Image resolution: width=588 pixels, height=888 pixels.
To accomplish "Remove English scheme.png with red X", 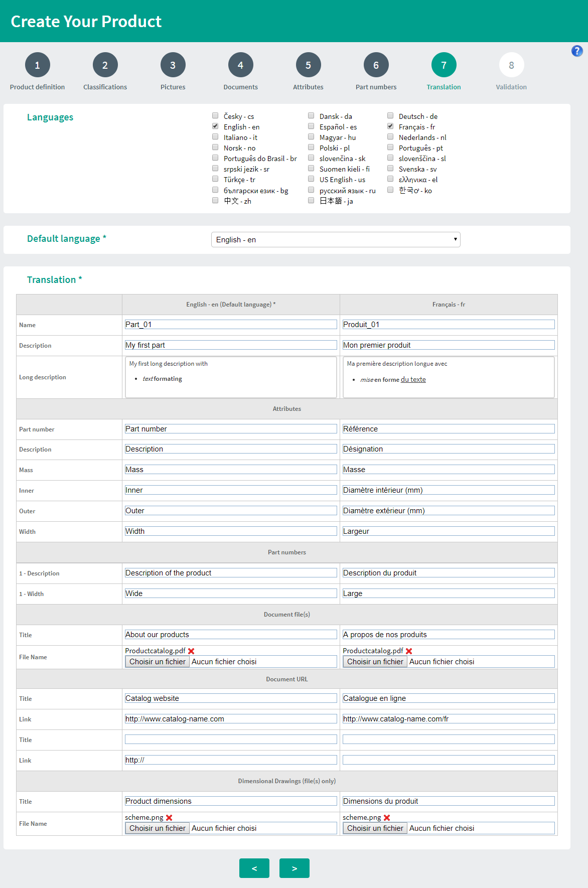I will click(169, 817).
